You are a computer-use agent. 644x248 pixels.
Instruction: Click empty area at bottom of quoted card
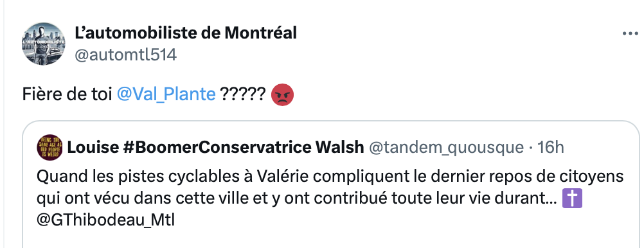328,240
